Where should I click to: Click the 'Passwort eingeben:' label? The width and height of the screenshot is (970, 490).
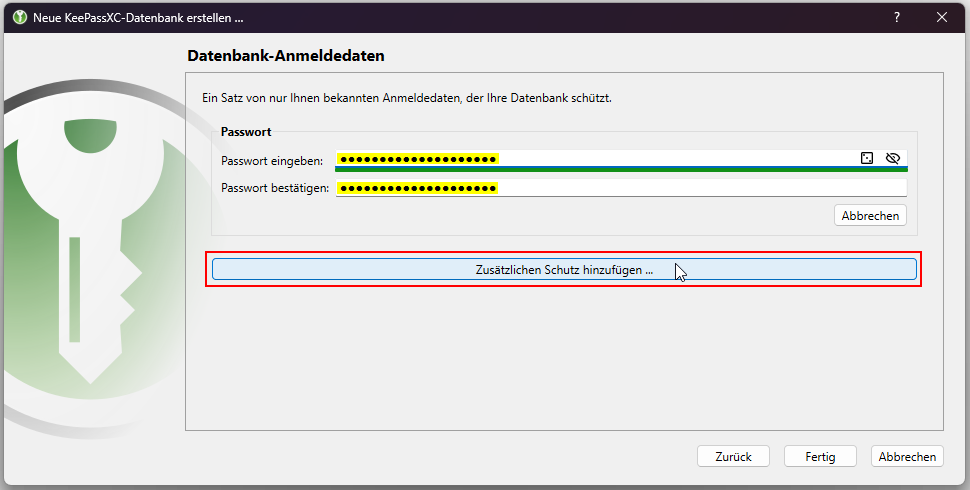[272, 161]
